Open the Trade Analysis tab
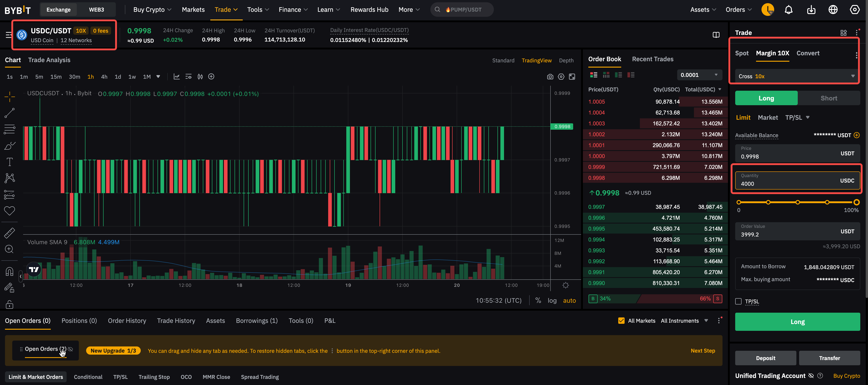Viewport: 868px width, 385px height. click(49, 60)
